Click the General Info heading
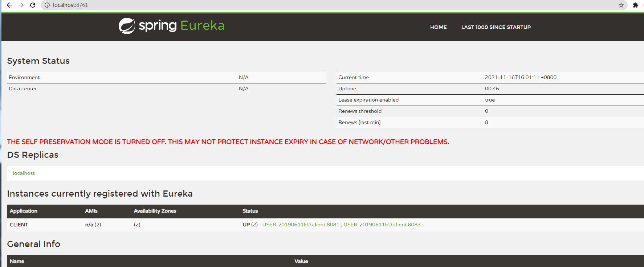The height and width of the screenshot is (267, 644). 34,244
